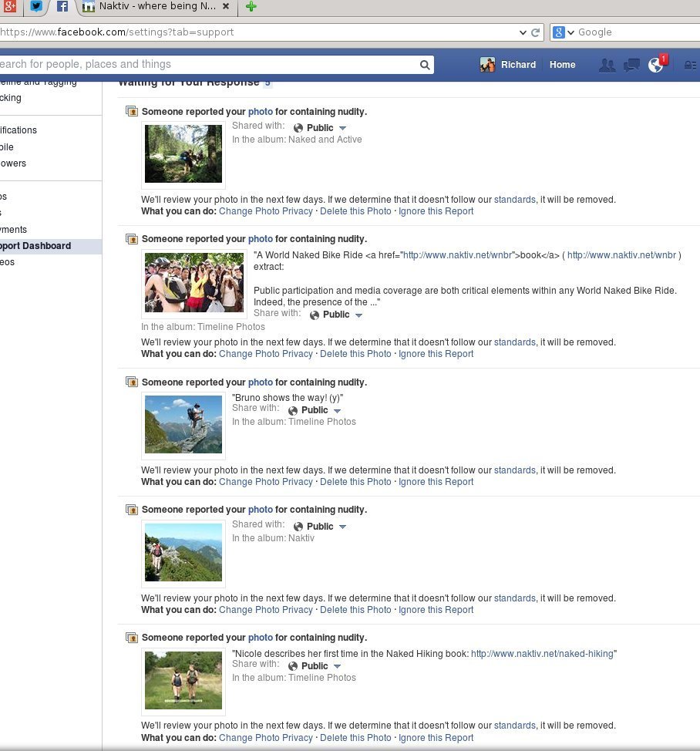Click the Facebook URL address bar

click(x=258, y=32)
